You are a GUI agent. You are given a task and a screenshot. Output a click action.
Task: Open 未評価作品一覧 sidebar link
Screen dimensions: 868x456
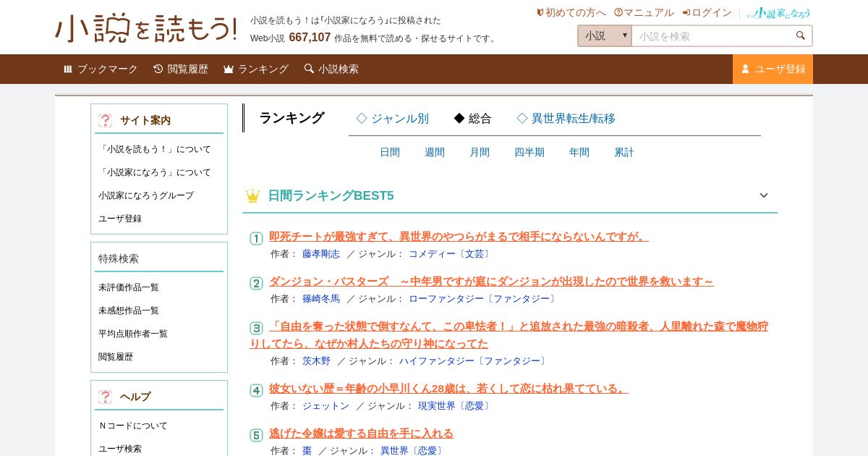[129, 288]
